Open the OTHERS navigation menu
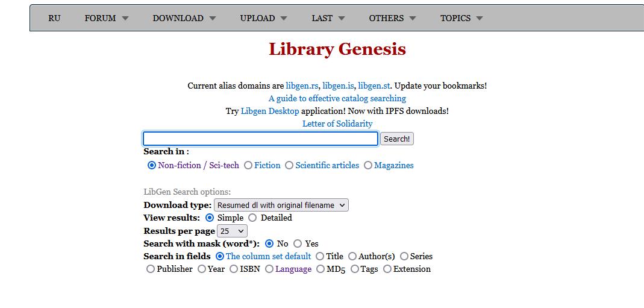 click(x=392, y=18)
